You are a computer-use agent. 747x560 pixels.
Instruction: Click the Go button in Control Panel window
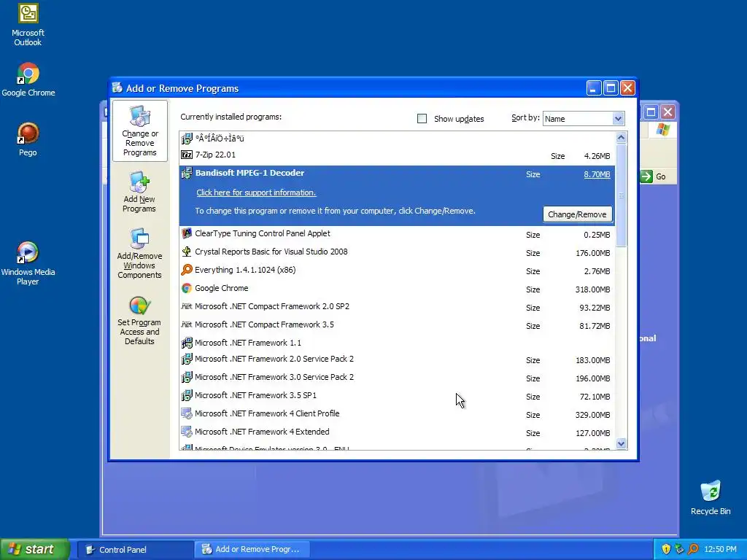654,176
